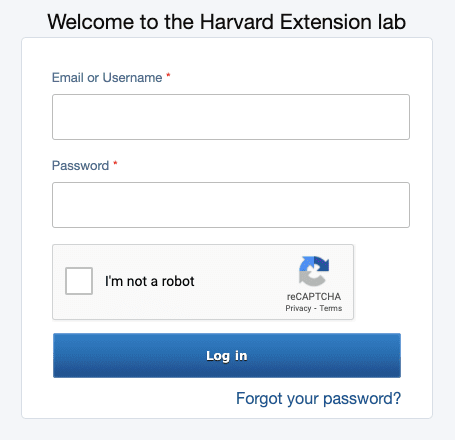Viewport: 455px width, 440px height.
Task: Click the "I'm not a robot" label text
Action: coord(149,281)
